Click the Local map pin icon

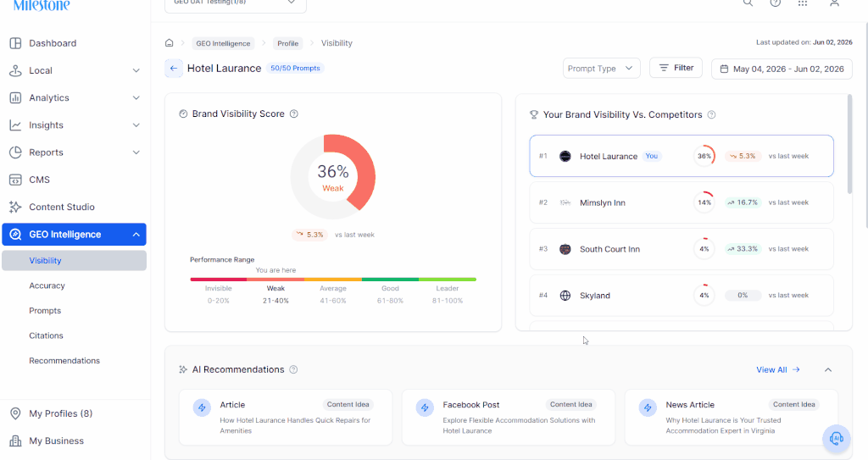(x=15, y=70)
